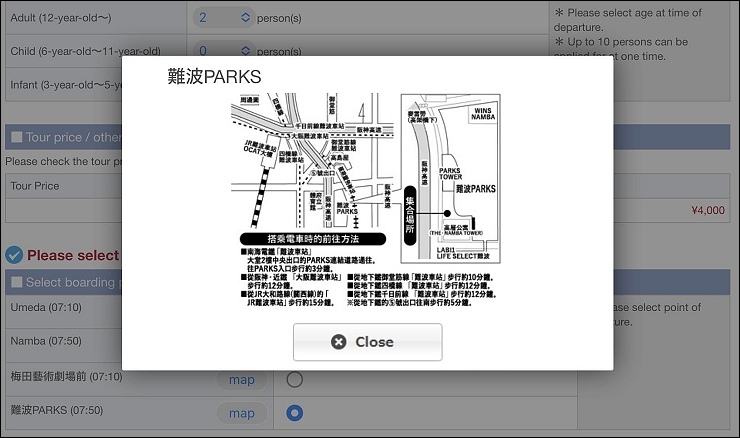
Task: Click the 難波PARKS dialog title
Action: click(x=214, y=76)
